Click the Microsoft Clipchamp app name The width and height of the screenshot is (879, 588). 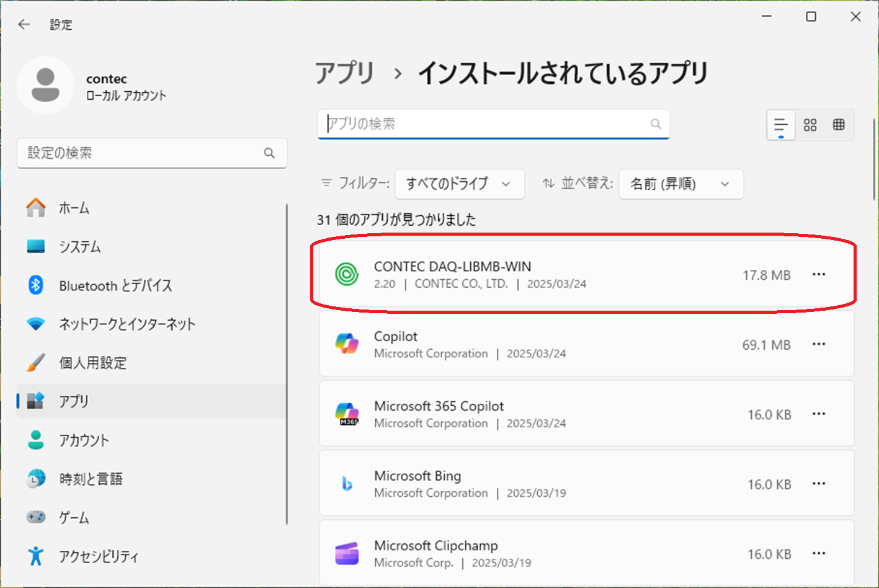click(x=435, y=546)
